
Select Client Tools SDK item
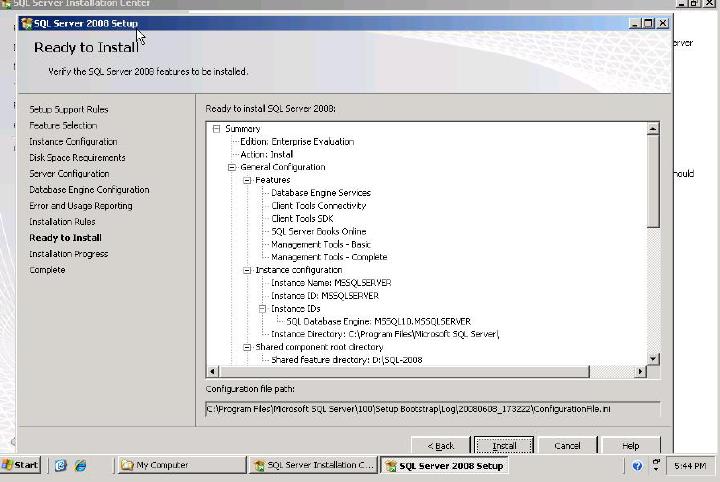[302, 219]
